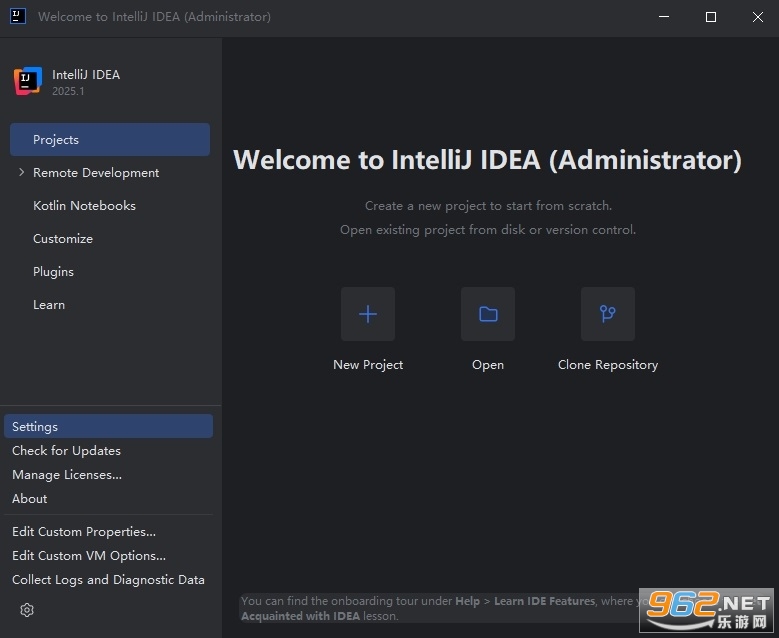Image resolution: width=779 pixels, height=638 pixels.
Task: Click the 'Welcome to IntelliJ IDEA (Administrator)' heading
Action: (x=487, y=160)
